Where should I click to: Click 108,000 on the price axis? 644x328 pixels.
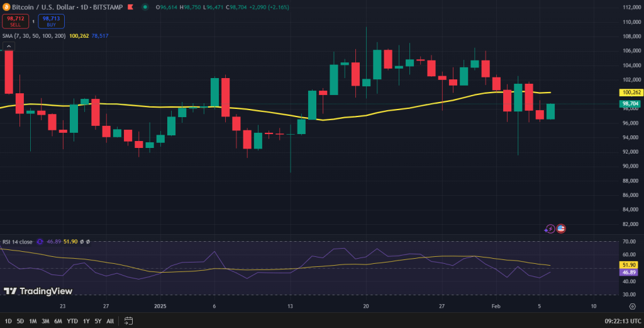[631, 37]
